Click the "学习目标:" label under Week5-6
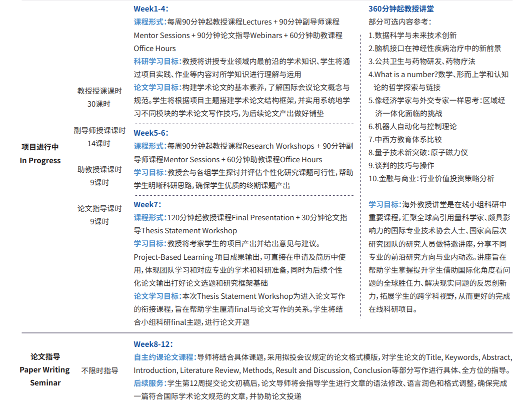Image resolution: width=532 pixels, height=406 pixels. [150, 173]
